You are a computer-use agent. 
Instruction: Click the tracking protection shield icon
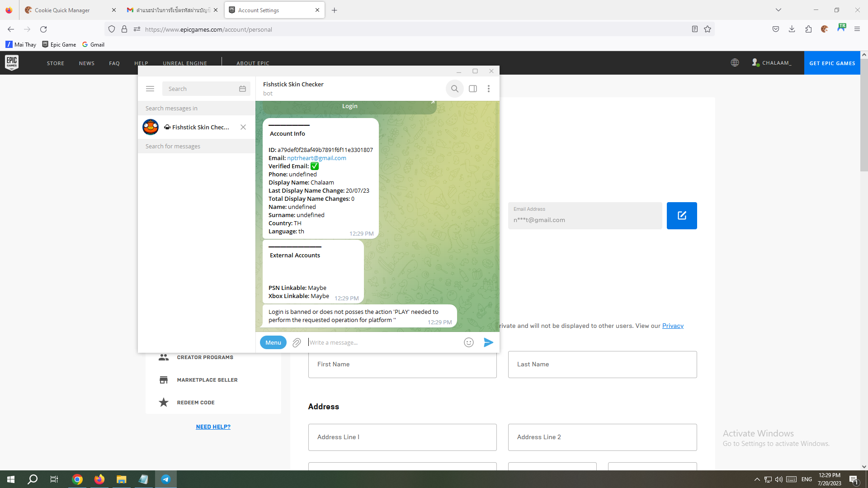(112, 29)
